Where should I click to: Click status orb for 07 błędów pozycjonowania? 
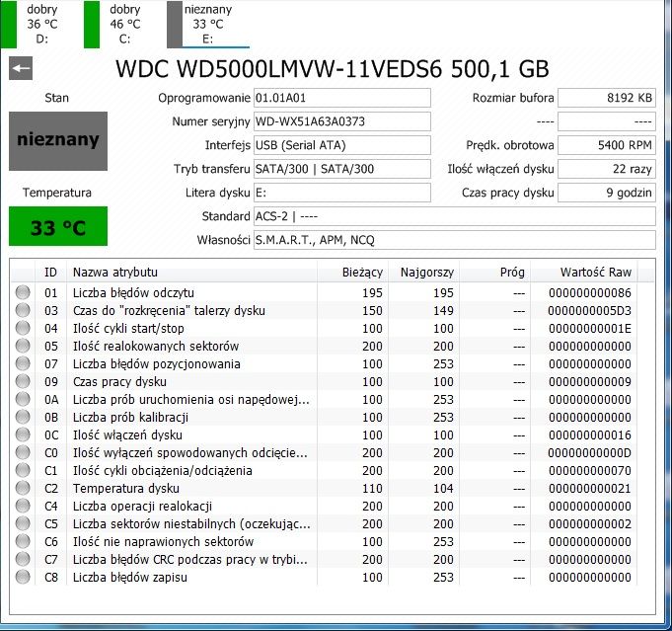tap(23, 363)
